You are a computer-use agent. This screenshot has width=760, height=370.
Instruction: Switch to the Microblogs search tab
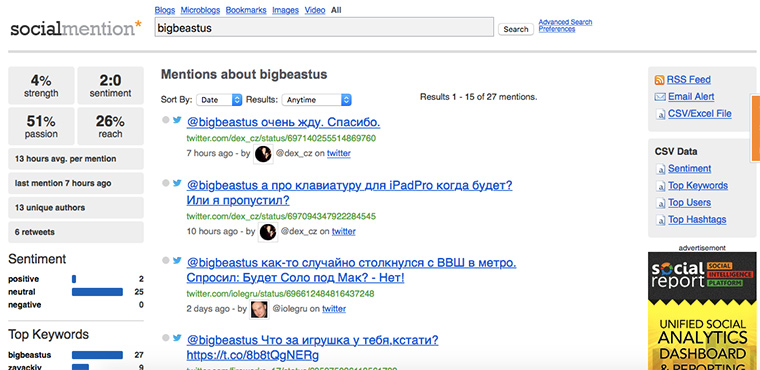click(200, 10)
